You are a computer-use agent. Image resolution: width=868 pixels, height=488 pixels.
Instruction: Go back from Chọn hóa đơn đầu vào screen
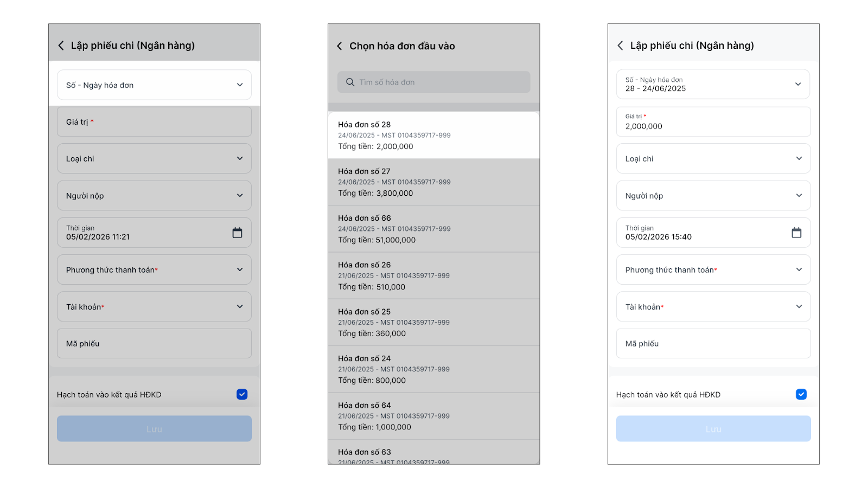[x=340, y=46]
